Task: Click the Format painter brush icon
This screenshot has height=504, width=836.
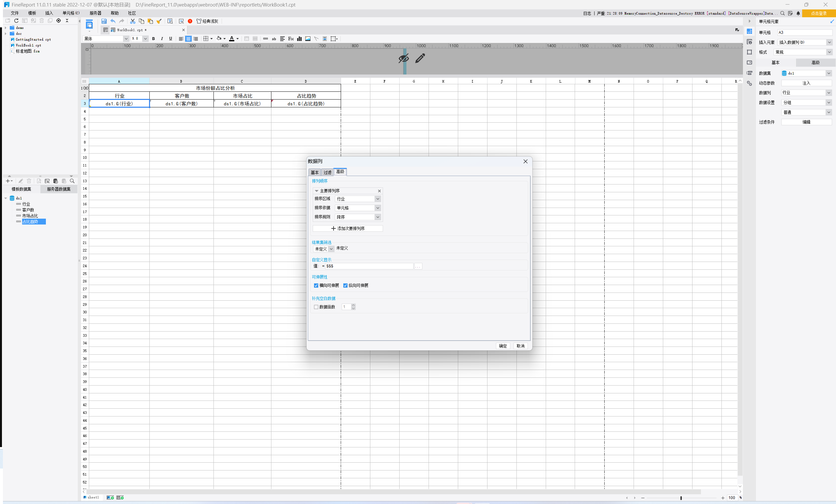Action: coord(159,21)
